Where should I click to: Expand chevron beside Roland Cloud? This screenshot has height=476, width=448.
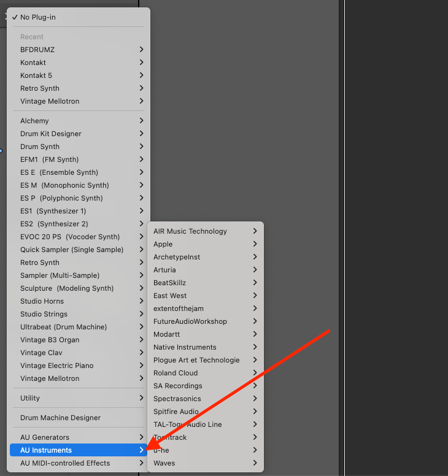(255, 373)
